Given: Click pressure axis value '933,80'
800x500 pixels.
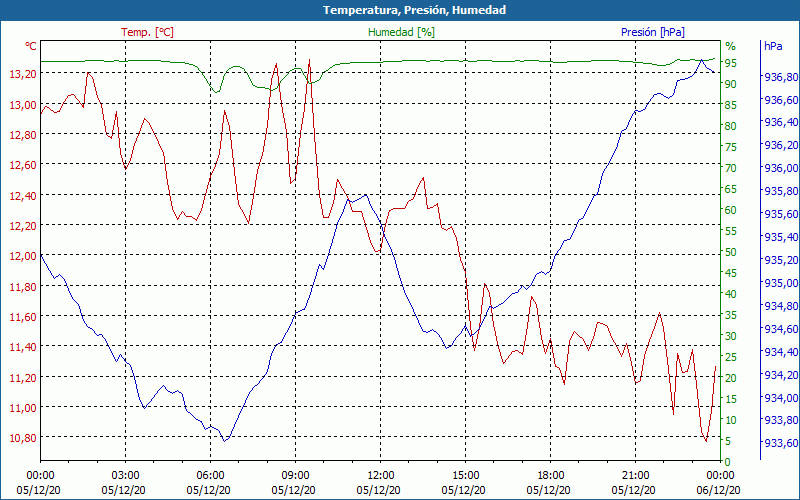Looking at the screenshot, I should pyautogui.click(x=781, y=420).
